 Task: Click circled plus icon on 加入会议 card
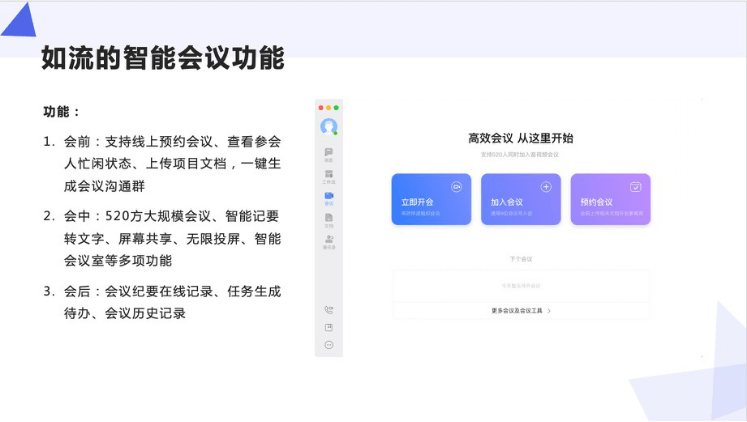546,187
